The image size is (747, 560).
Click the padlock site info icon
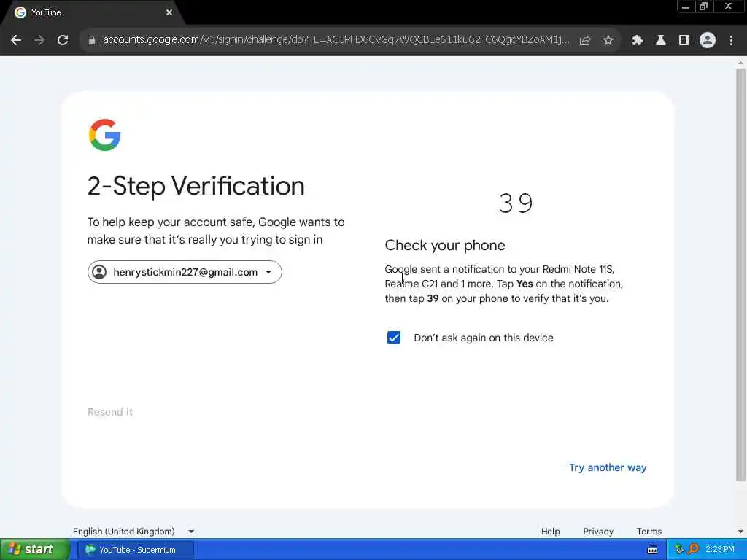[91, 41]
